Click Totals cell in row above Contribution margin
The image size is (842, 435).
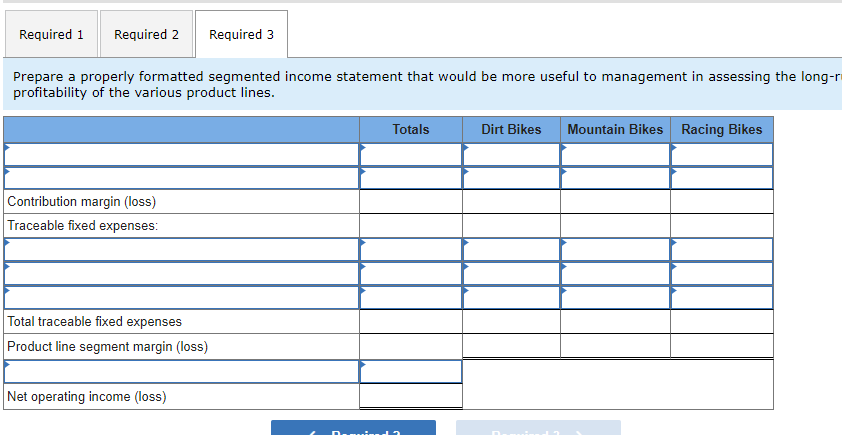point(411,178)
